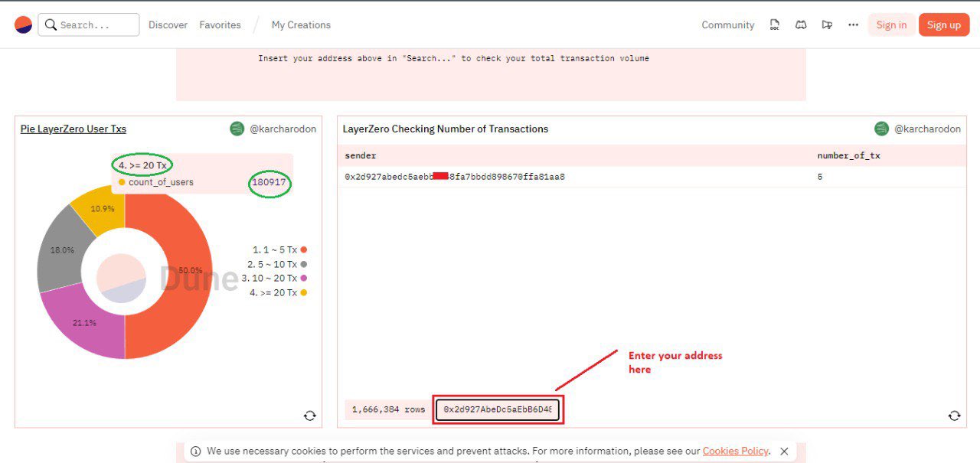Go to the Discover page
The height and width of the screenshot is (463, 980).
click(168, 24)
